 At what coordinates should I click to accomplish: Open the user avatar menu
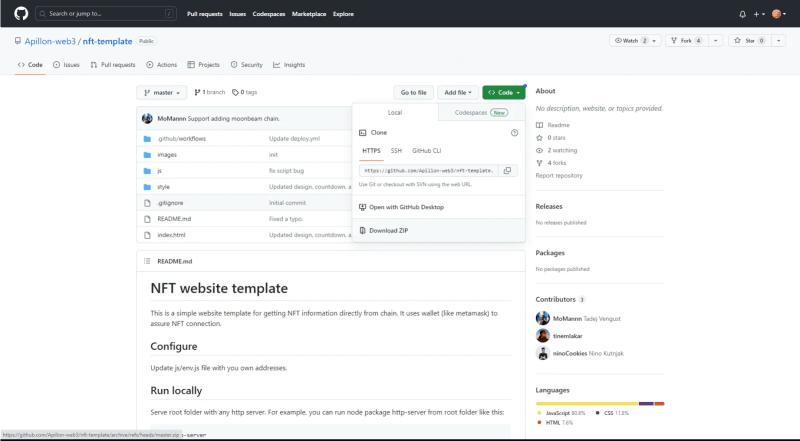click(x=779, y=14)
